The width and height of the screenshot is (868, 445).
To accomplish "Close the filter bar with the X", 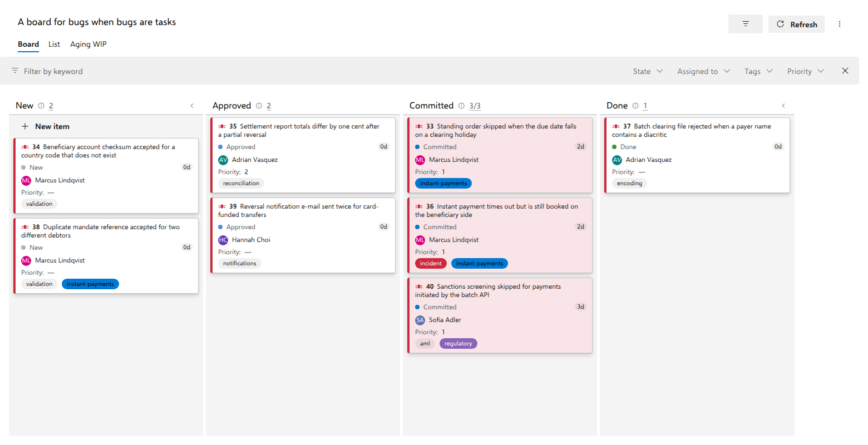I will click(x=845, y=71).
